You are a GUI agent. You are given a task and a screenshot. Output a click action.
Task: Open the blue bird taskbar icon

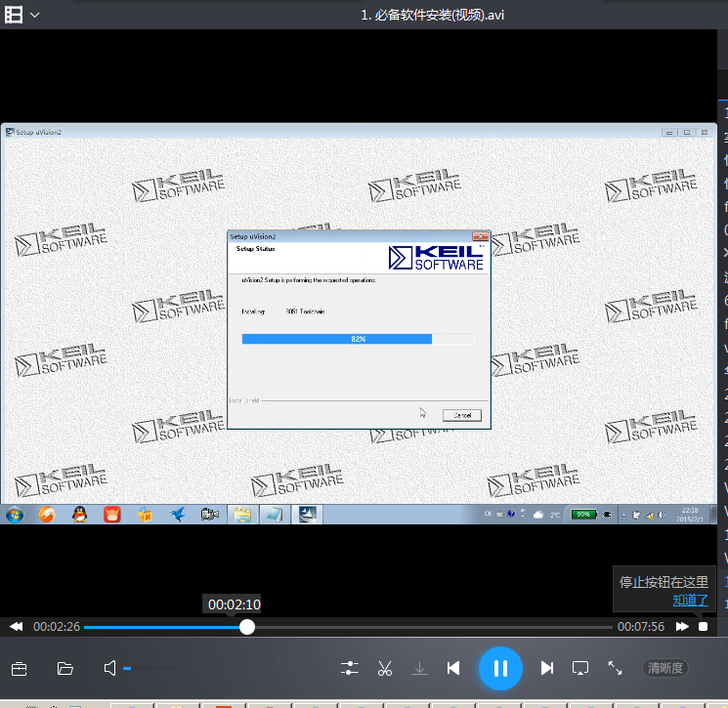pyautogui.click(x=177, y=514)
